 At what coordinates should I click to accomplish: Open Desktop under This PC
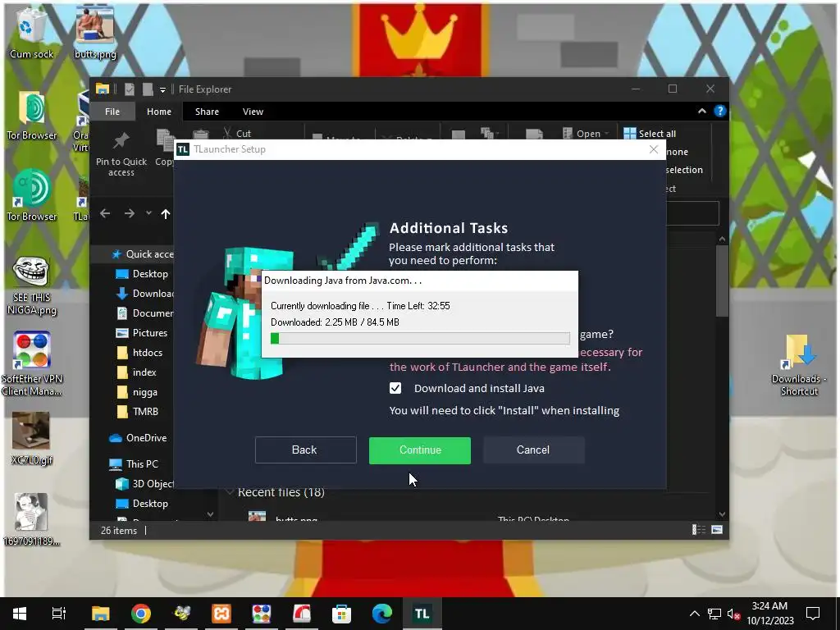pos(142,504)
